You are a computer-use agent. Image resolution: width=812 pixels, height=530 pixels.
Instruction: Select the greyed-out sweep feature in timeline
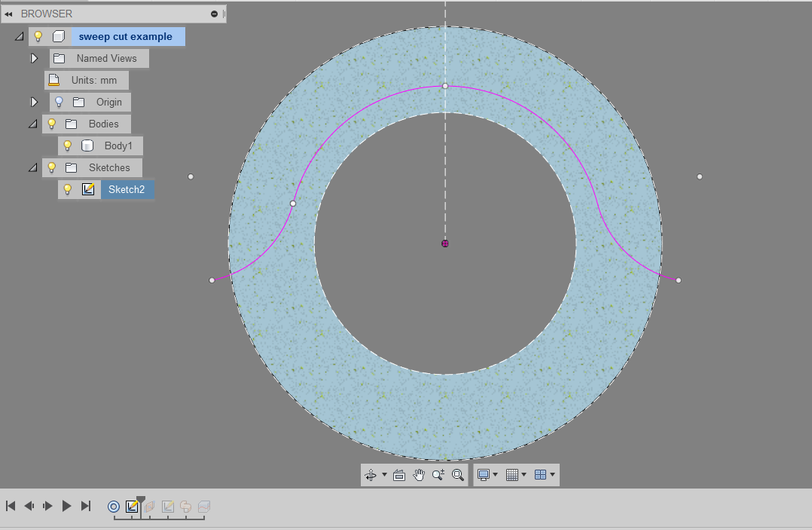click(x=186, y=506)
